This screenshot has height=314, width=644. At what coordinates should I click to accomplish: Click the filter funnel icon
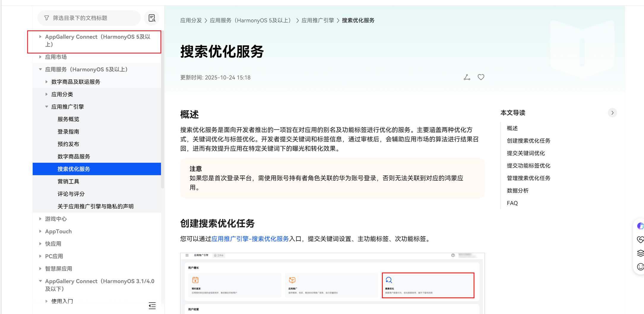pyautogui.click(x=47, y=18)
